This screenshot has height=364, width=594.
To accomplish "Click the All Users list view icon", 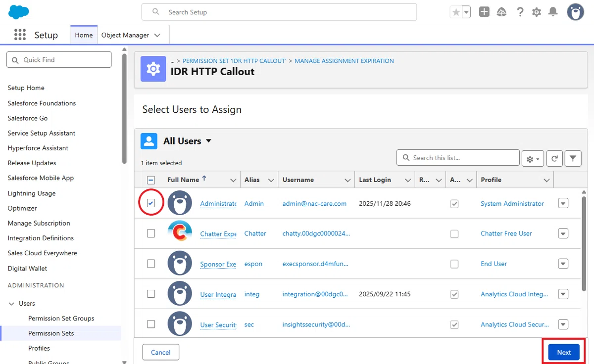I will (x=149, y=141).
